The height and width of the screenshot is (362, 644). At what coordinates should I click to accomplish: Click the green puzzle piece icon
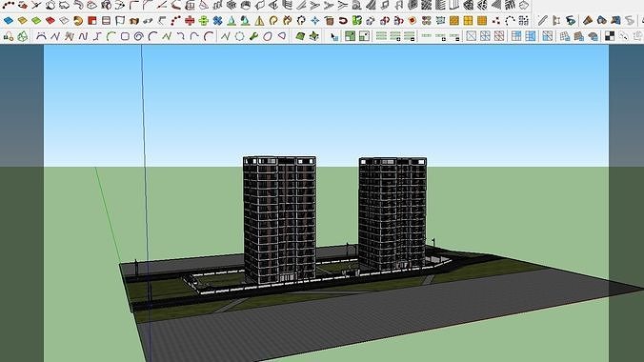click(x=357, y=21)
